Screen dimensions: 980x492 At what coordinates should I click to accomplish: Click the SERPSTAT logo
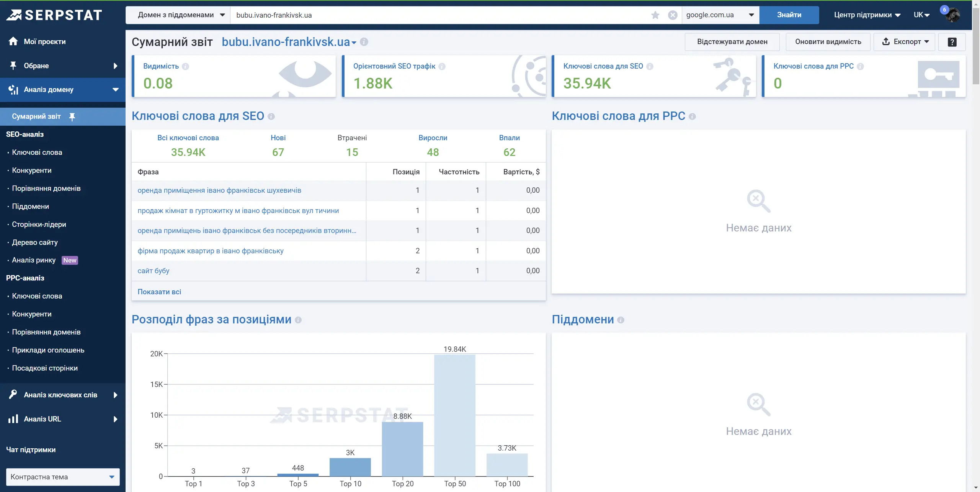54,15
